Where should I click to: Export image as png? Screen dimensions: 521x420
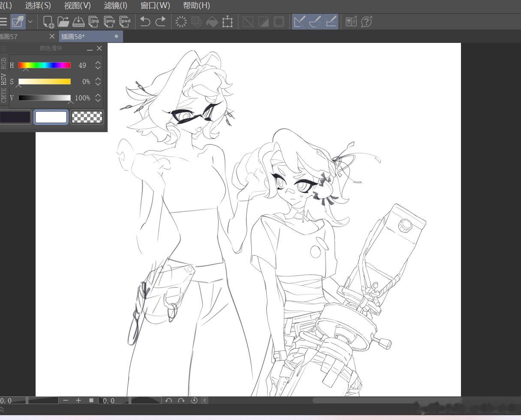tap(110, 21)
